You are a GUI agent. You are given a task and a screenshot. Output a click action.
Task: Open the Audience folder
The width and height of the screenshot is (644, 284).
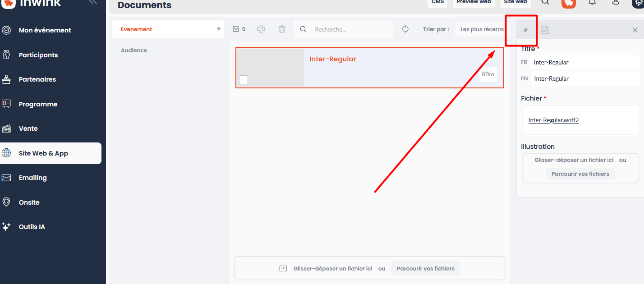(134, 50)
